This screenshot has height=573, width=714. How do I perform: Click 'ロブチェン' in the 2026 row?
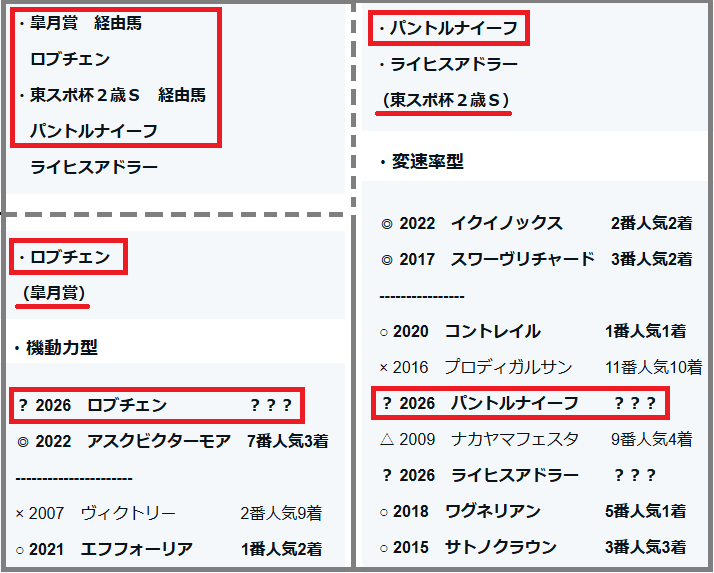pyautogui.click(x=127, y=405)
